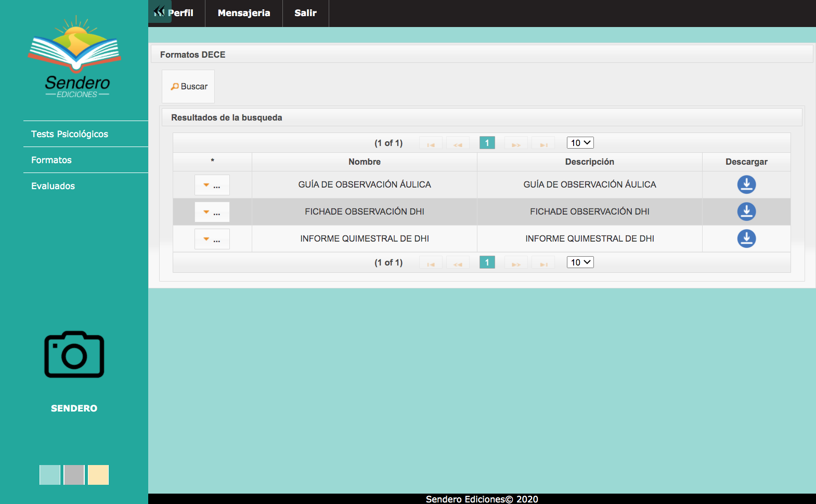The width and height of the screenshot is (816, 504).
Task: Select Salir to log out
Action: 305,13
